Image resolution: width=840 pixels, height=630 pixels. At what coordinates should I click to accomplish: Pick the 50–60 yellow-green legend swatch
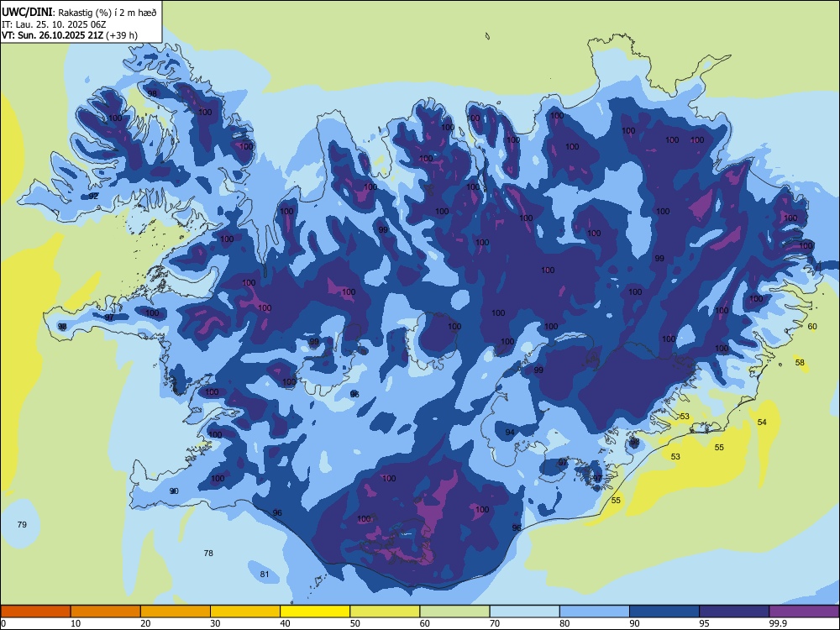(385, 612)
